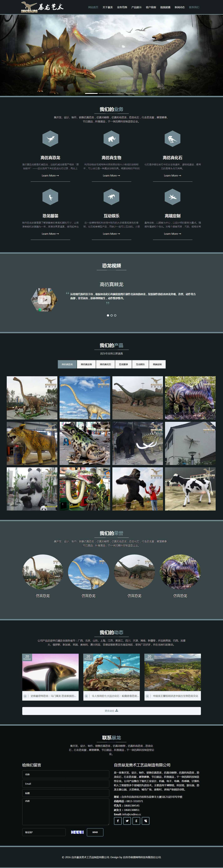Viewport: 223px width, 868px height.
Task: Click the 高仿真恐龙 hexagon dinosaur icon
Action: (50, 138)
